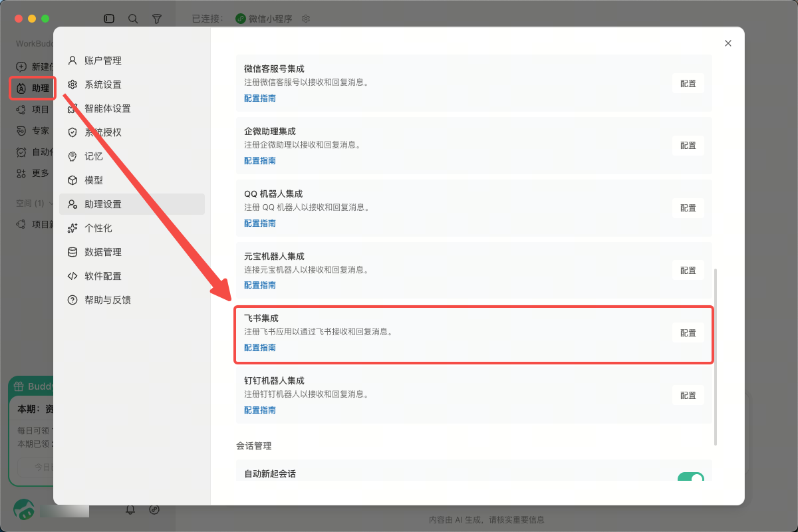Viewport: 798px width, 532px height.
Task: Click 配置 button for 微信客服号集成
Action: 688,84
